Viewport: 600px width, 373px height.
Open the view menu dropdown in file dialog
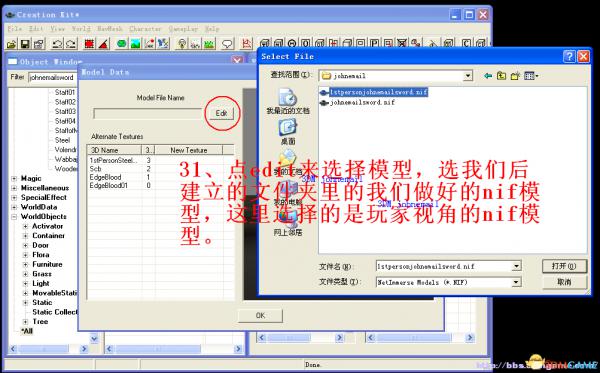click(531, 76)
